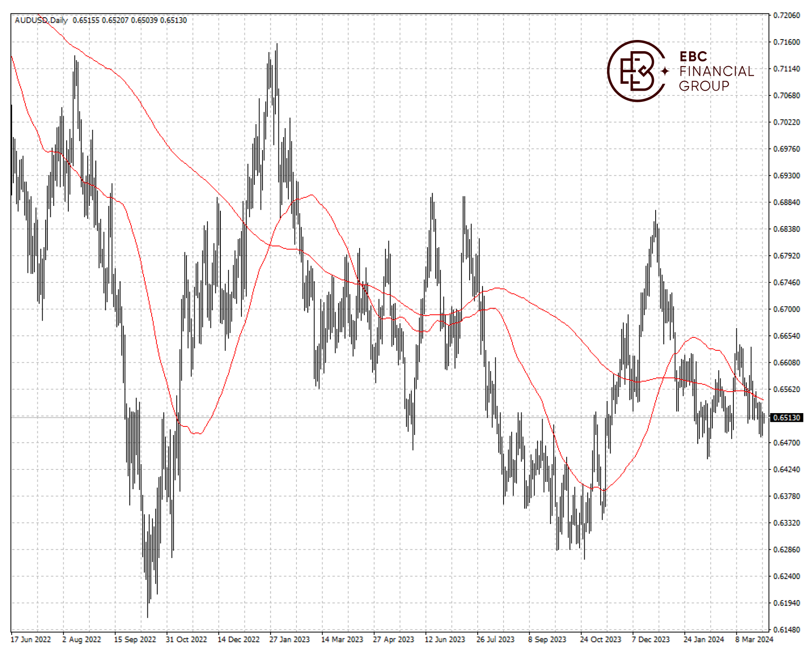Screen dimensions: 812x659
Task: Click the 0.70680 price axis label
Action: tap(787, 95)
